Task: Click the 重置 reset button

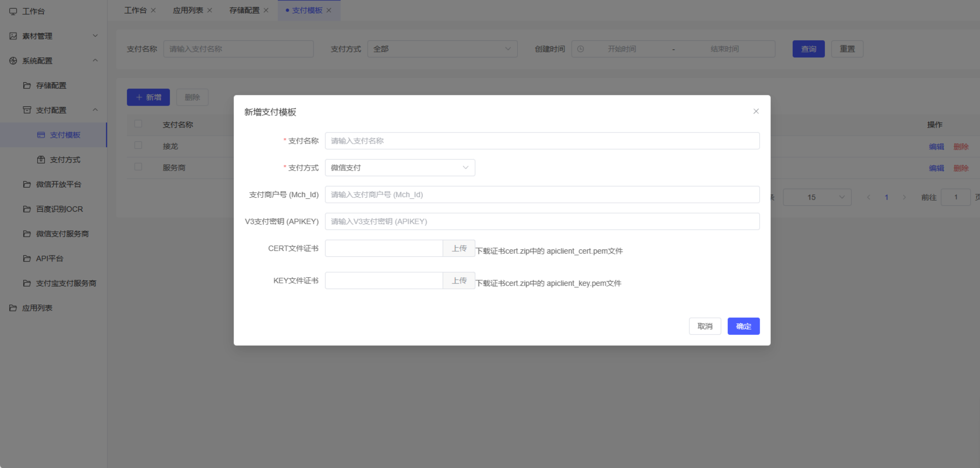Action: pos(847,49)
